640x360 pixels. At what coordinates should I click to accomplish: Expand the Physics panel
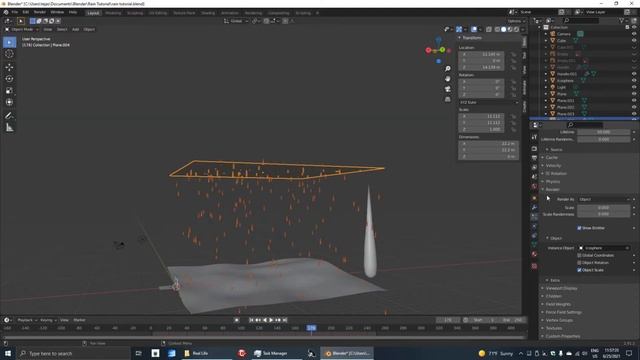coord(553,181)
